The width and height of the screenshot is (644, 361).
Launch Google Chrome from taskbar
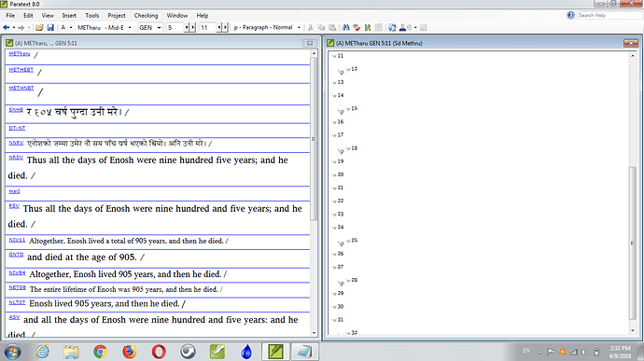click(x=100, y=352)
